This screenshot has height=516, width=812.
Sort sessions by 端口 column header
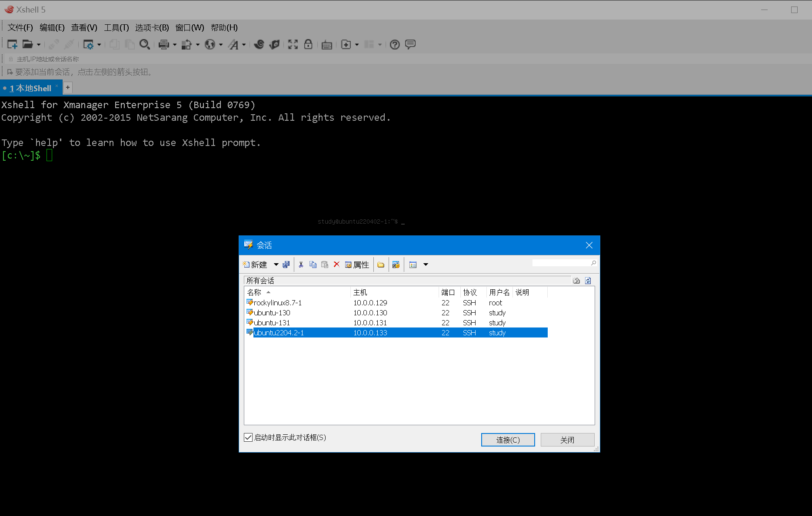tap(449, 292)
